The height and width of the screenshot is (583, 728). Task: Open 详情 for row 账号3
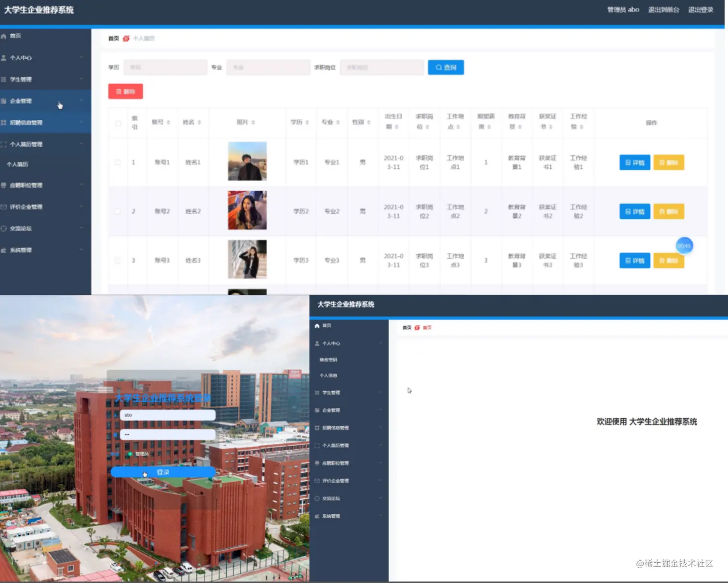tap(635, 261)
